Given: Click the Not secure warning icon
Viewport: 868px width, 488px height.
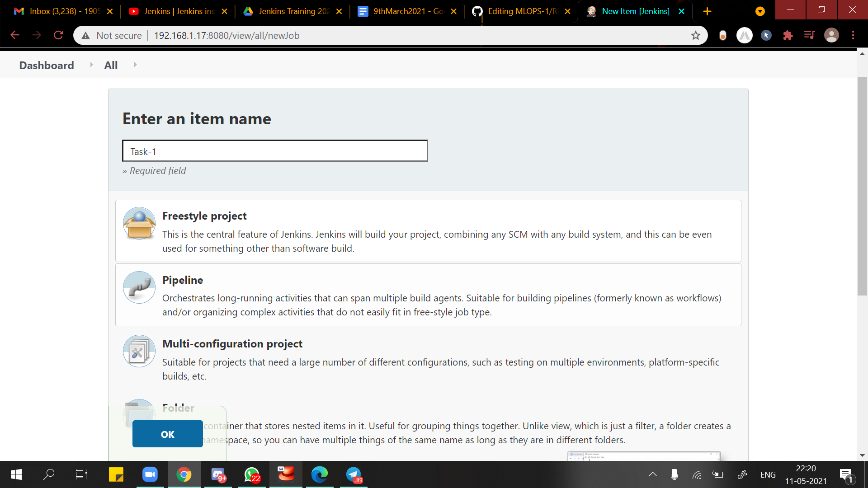Looking at the screenshot, I should 85,36.
